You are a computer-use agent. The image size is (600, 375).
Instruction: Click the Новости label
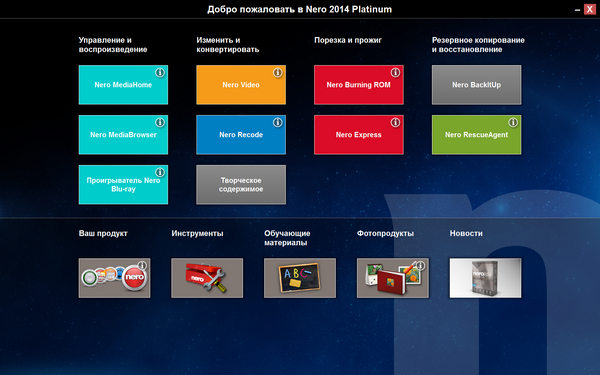(x=466, y=233)
